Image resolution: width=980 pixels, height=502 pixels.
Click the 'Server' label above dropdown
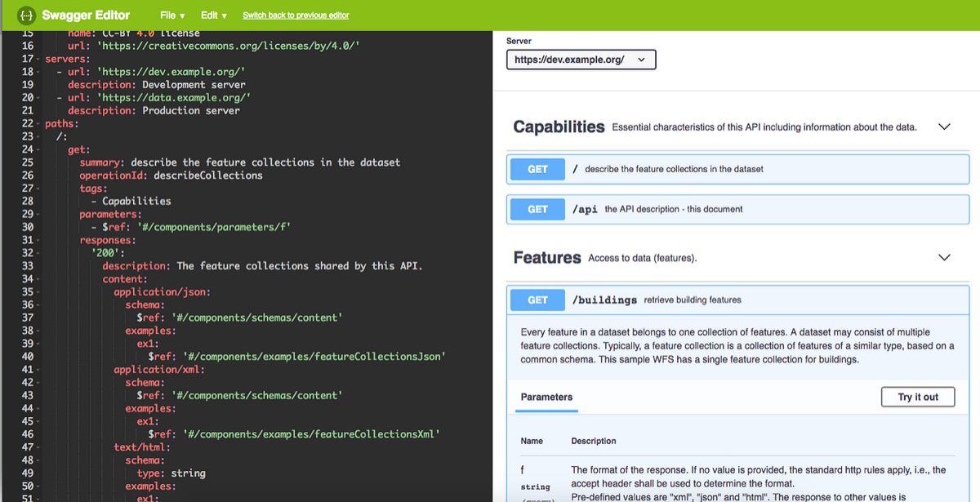click(x=519, y=41)
